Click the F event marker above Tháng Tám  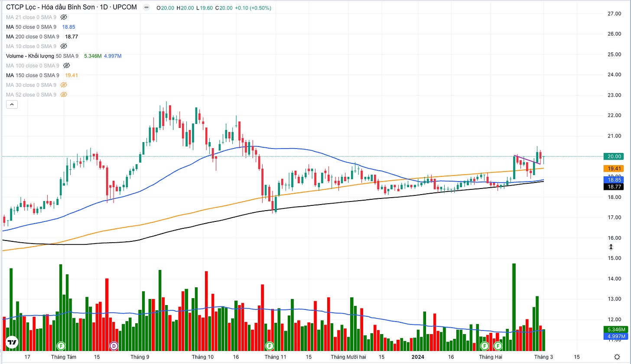61,346
